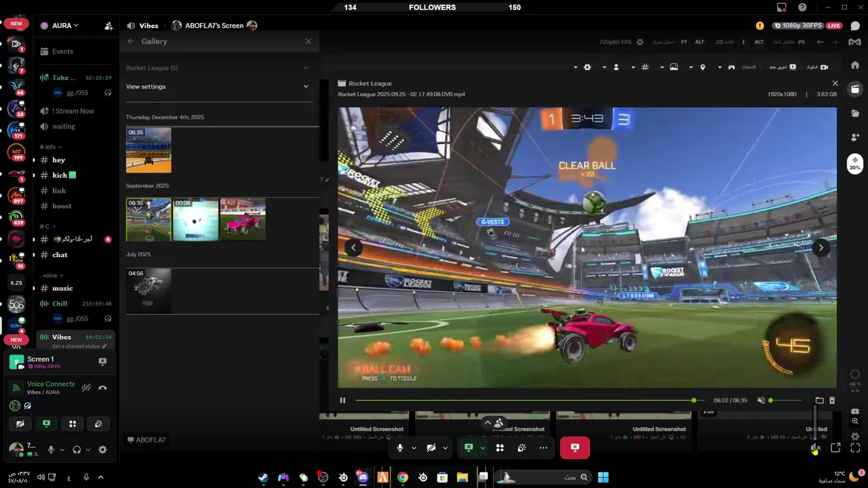Screen dimensions: 868x488
Task: Click the red disconnect button
Action: point(575,447)
